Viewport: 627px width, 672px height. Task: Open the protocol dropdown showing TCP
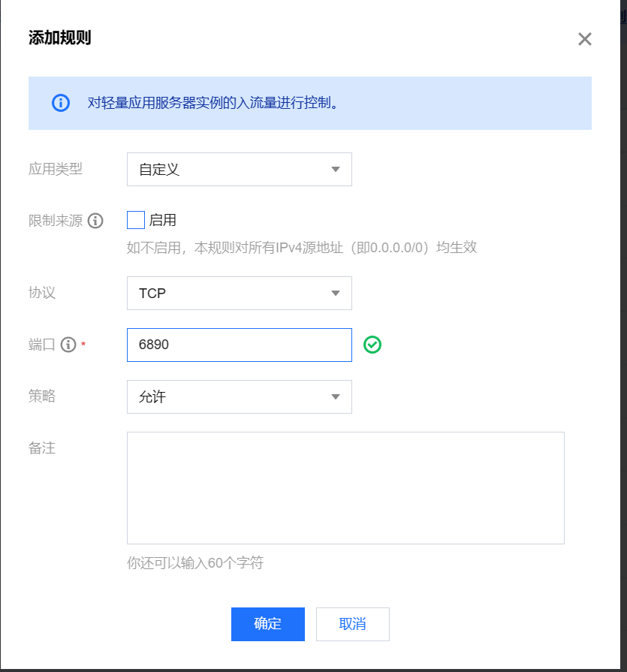[x=239, y=293]
